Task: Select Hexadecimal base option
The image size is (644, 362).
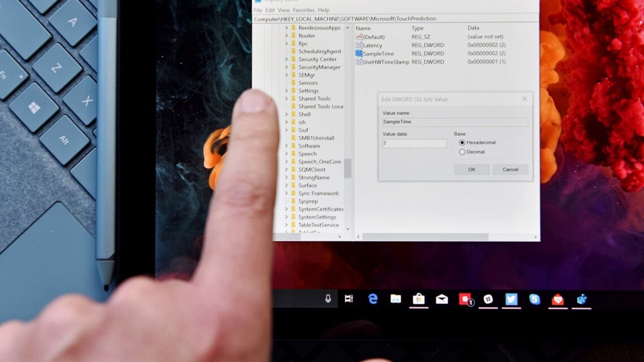Action: (x=462, y=142)
